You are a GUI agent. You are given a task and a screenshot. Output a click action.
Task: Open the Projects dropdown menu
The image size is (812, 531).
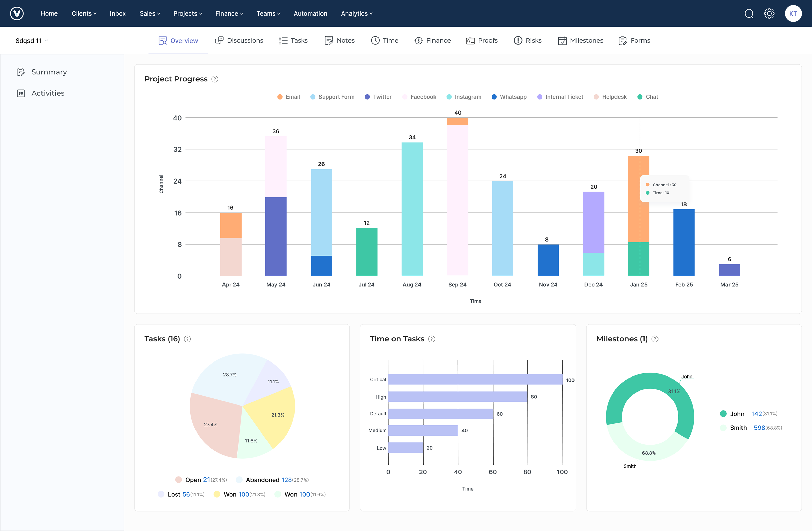pos(187,13)
